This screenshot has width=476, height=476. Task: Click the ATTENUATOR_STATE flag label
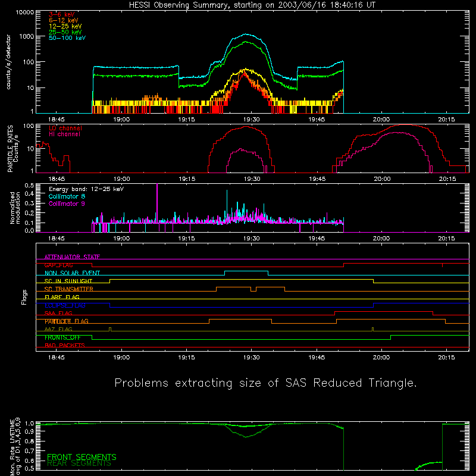72,257
